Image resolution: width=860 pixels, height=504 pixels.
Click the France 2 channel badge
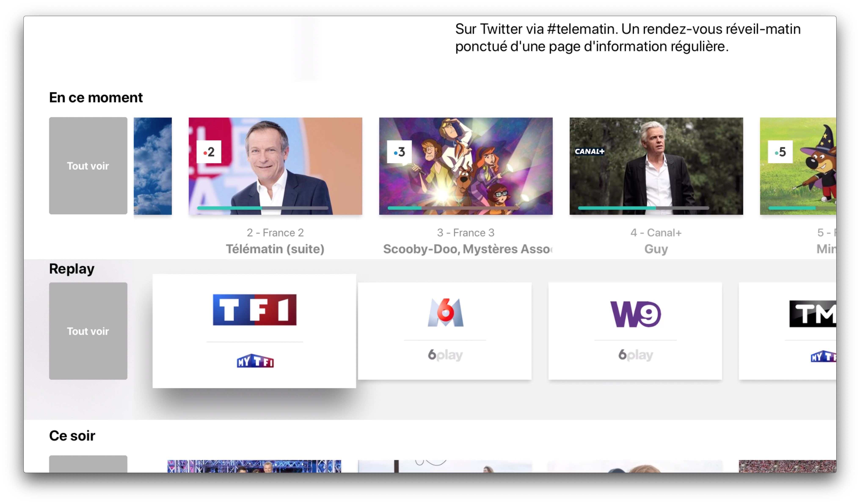(208, 152)
